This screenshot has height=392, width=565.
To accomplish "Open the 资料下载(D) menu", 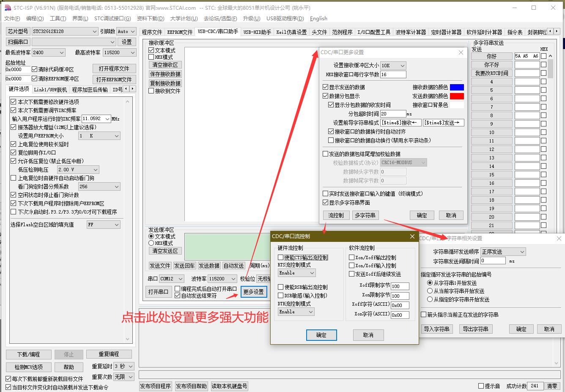I will pos(150,19).
